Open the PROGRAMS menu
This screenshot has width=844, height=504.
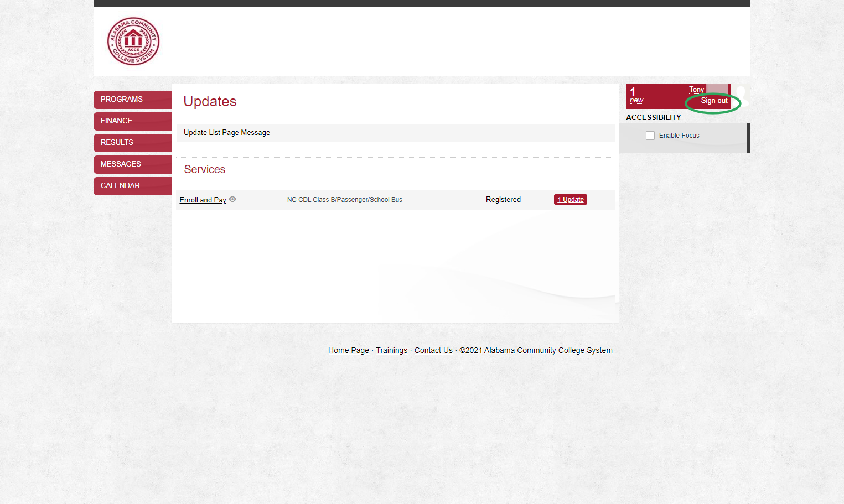click(133, 100)
